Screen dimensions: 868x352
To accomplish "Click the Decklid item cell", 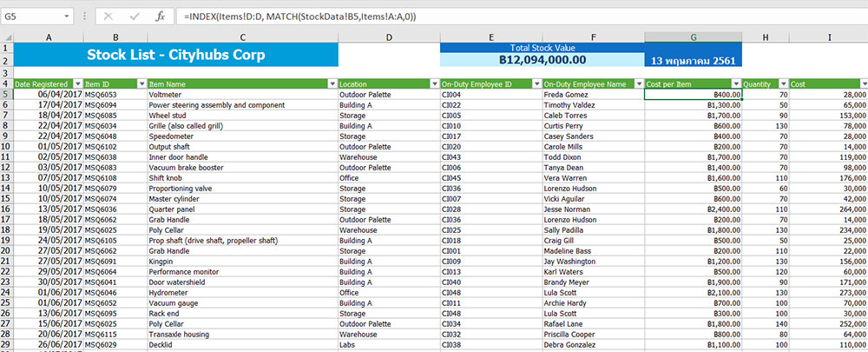I will coord(242,345).
